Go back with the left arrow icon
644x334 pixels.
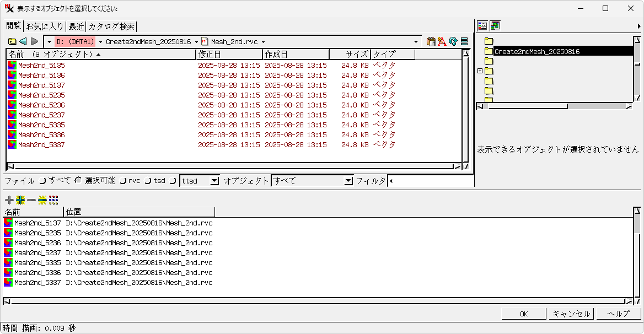23,41
